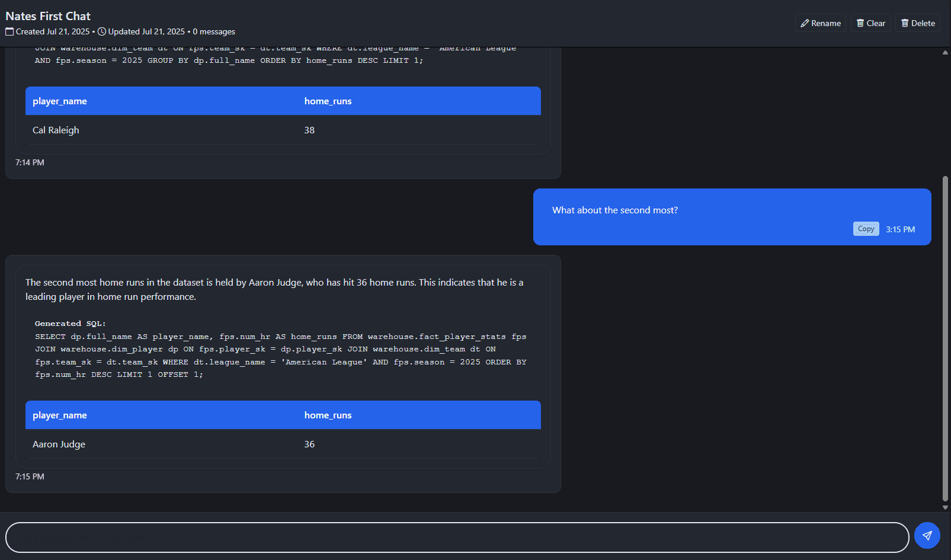Click player_name header above Cal Raleigh
951x560 pixels.
(60, 101)
